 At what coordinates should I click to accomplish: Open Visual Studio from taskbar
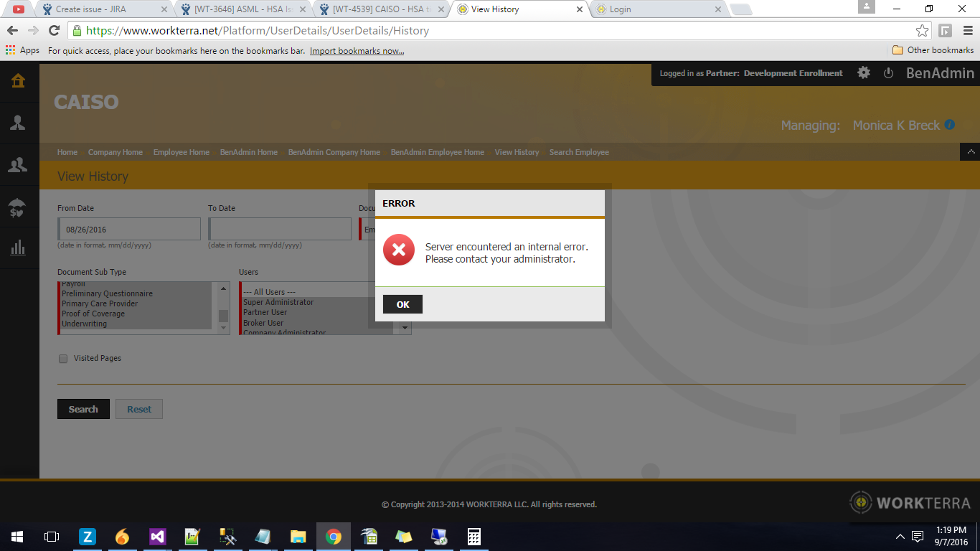pos(158,537)
